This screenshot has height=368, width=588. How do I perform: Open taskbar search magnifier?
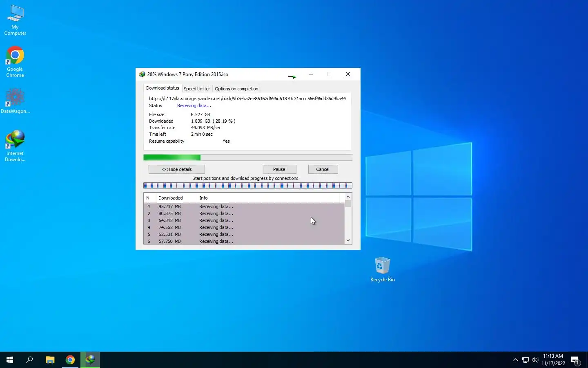click(x=29, y=360)
